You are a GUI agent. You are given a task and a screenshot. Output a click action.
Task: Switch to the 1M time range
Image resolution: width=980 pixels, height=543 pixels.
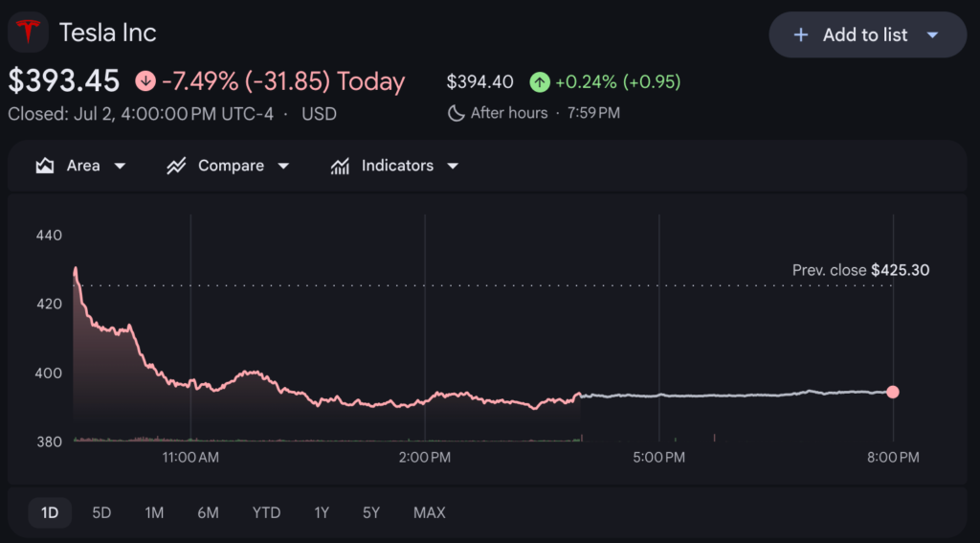154,513
